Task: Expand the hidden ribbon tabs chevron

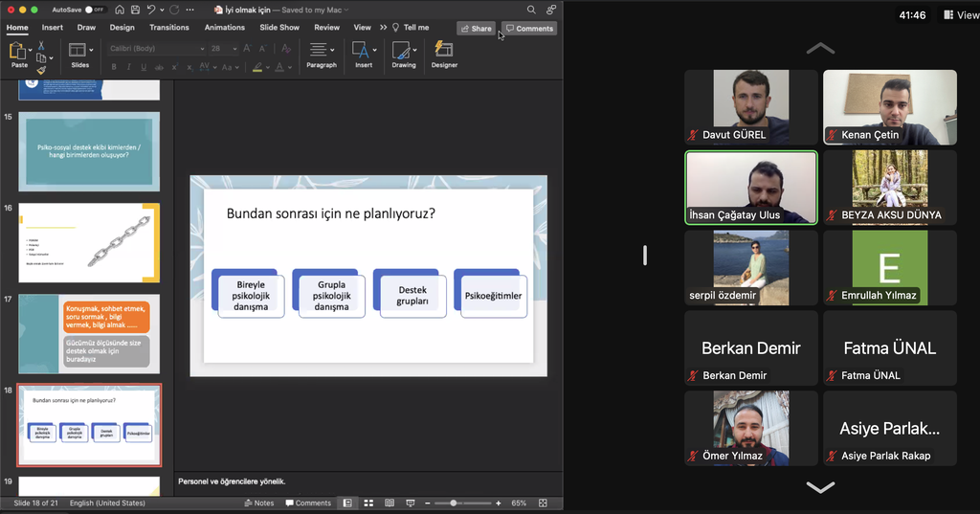Action: pos(383,28)
